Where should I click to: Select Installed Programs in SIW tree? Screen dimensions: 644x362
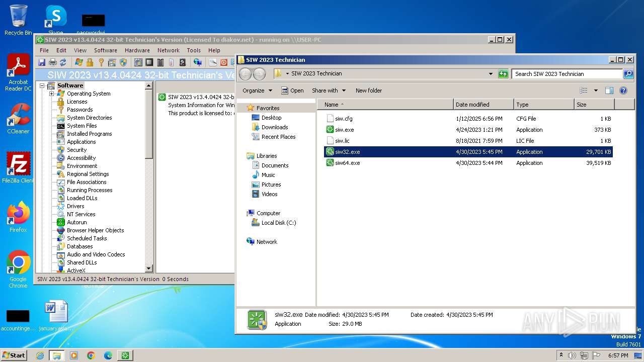point(89,134)
